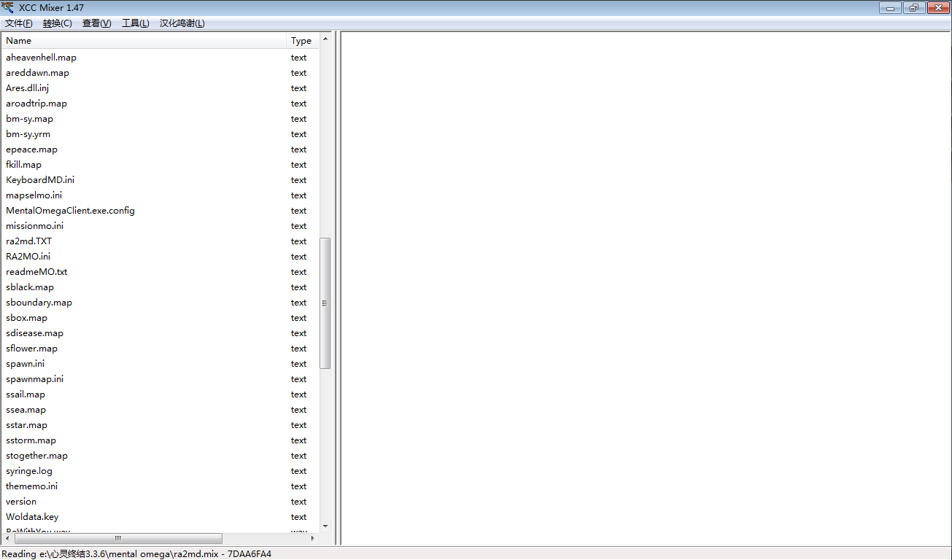
Task: Select the RA2MO.ini file
Action: point(28,257)
